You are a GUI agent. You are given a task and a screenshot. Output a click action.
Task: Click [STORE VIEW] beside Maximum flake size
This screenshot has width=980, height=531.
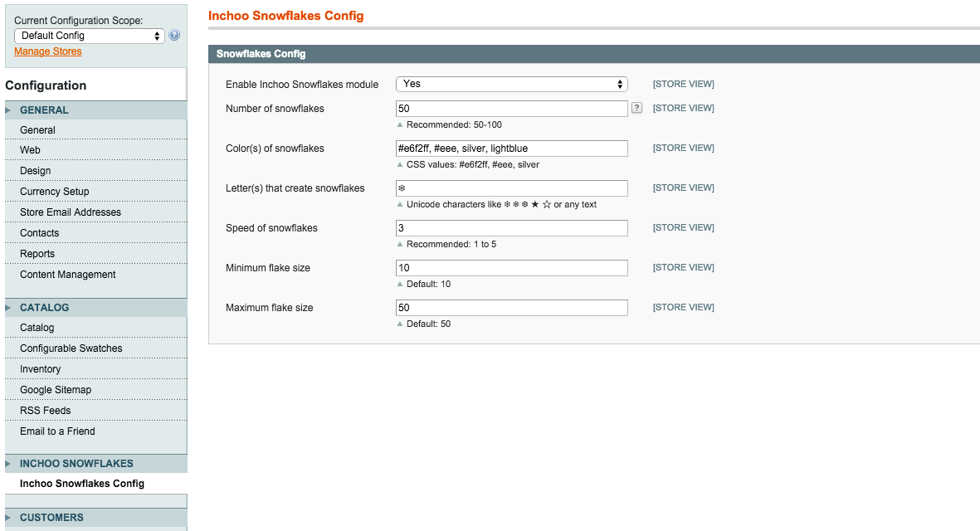pyautogui.click(x=683, y=307)
